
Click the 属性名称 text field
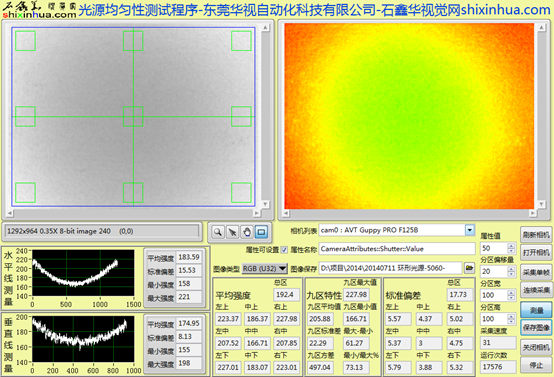click(397, 249)
